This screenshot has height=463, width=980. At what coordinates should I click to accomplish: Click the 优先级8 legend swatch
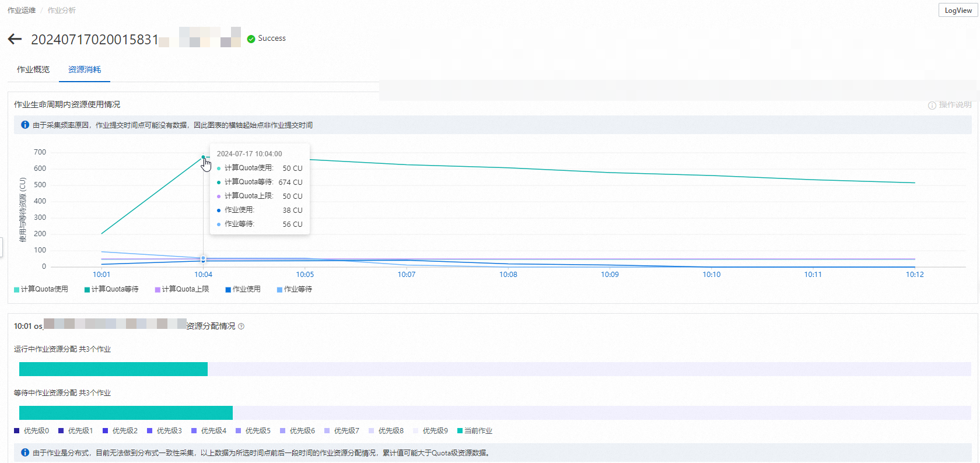click(x=372, y=431)
